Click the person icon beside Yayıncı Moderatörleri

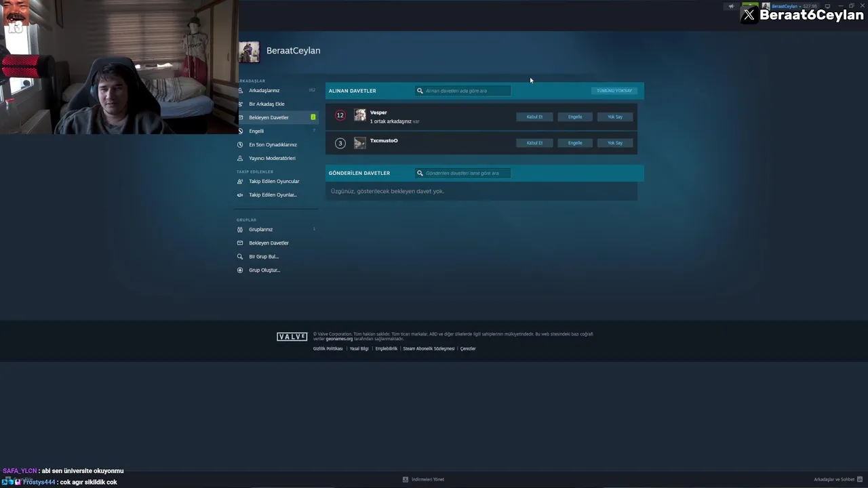tap(240, 158)
